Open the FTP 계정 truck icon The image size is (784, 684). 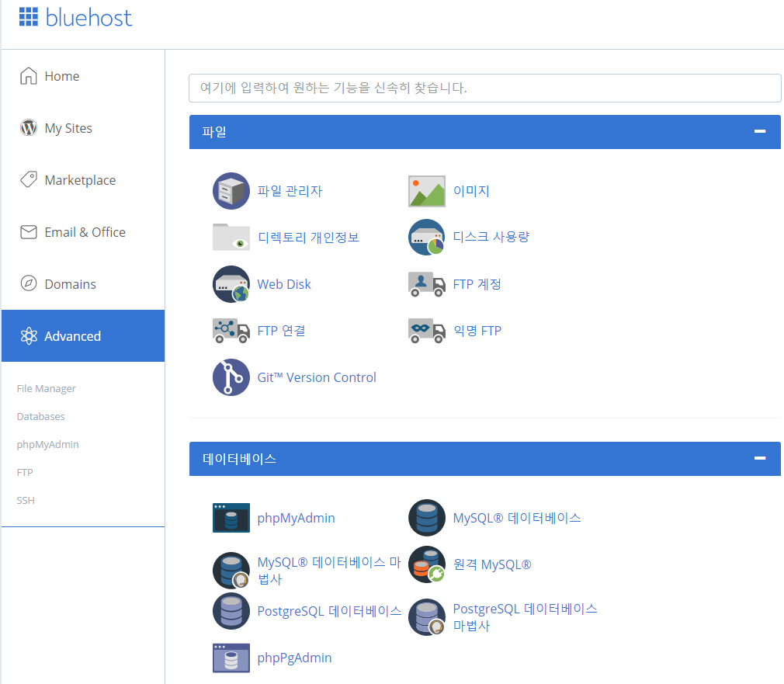click(x=426, y=284)
